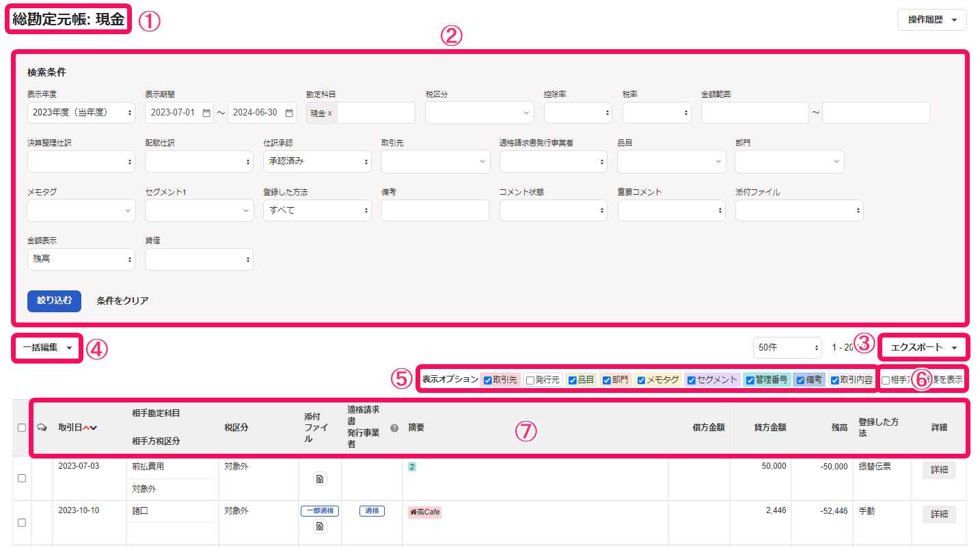Viewport: 980px width, 548px height.
Task: Toggle the 部門 display option checkbox
Action: 606,381
